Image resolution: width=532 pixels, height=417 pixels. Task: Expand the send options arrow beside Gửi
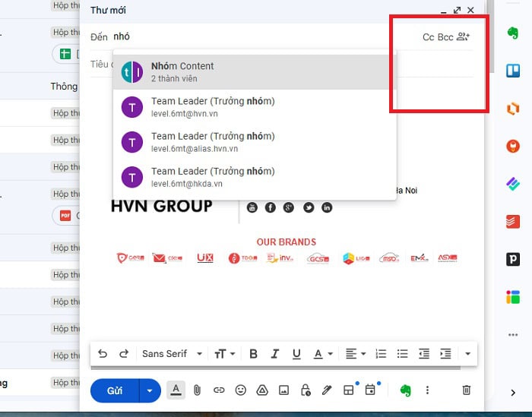click(150, 390)
